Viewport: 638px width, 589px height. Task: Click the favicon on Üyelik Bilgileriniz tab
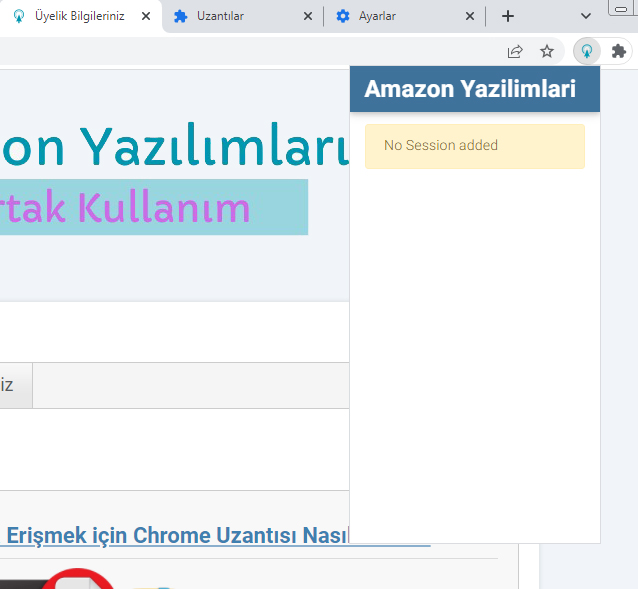[x=19, y=16]
